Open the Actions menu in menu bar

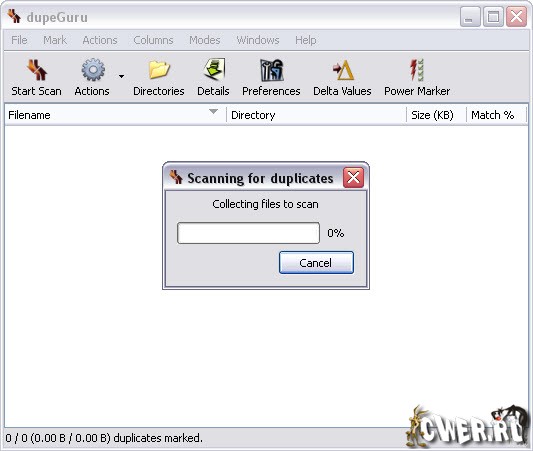(100, 40)
